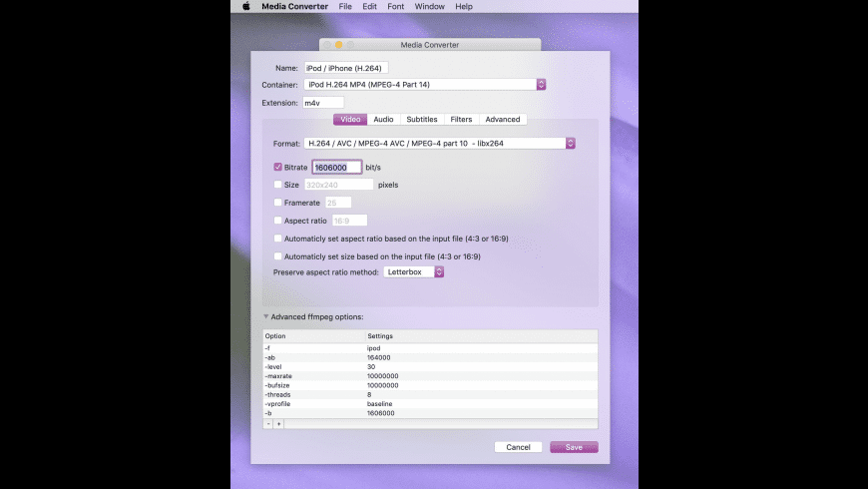The width and height of the screenshot is (868, 489).
Task: Select the -f option row
Action: [x=430, y=347]
